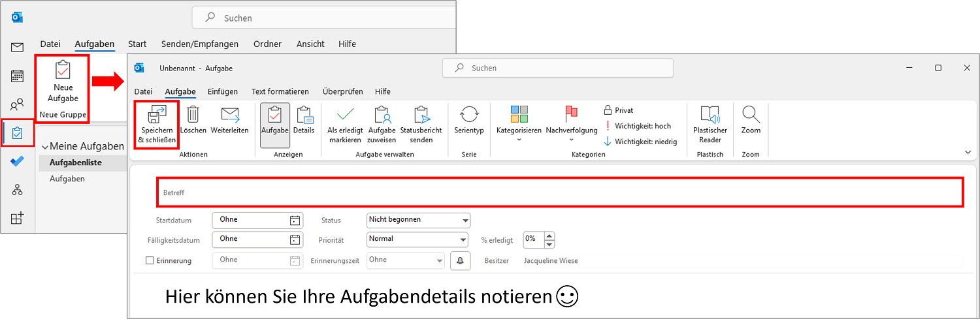Click Weiterleiten envelope icon
Image resolution: width=980 pixels, height=321 pixels.
(230, 119)
